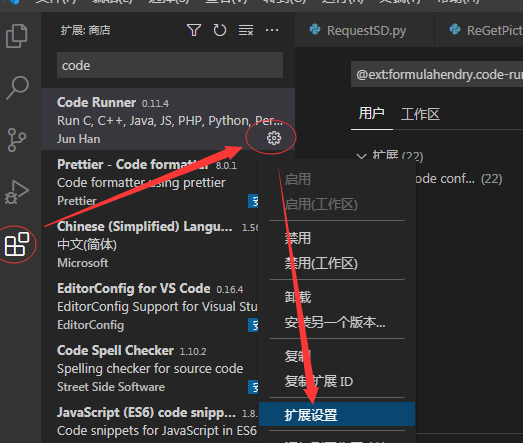
Task: Choose 启用 in context menu
Action: tap(337, 179)
